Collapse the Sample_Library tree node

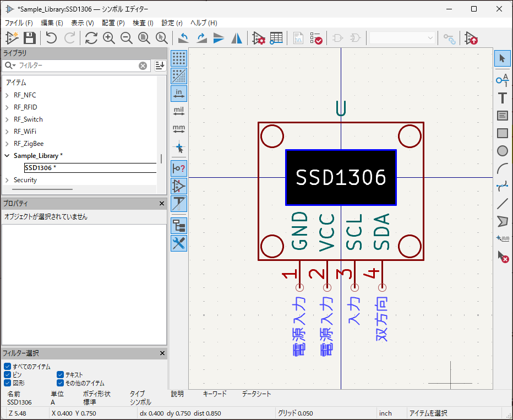tap(7, 156)
